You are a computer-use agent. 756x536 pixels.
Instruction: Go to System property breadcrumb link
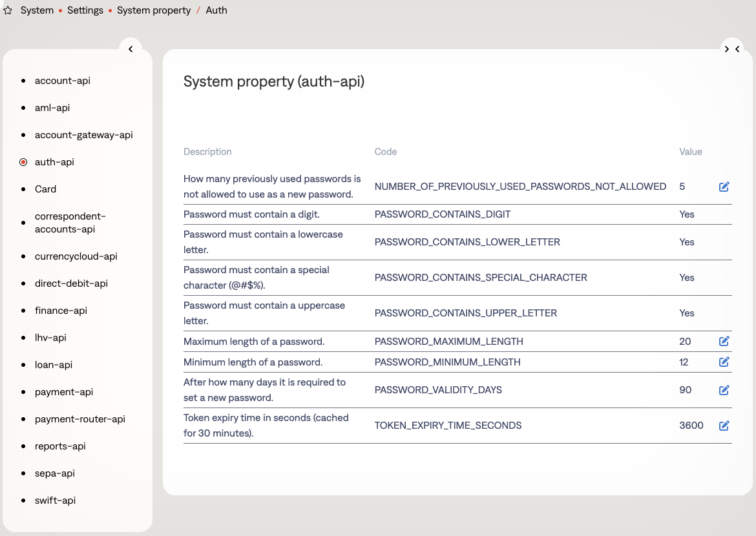(x=154, y=11)
